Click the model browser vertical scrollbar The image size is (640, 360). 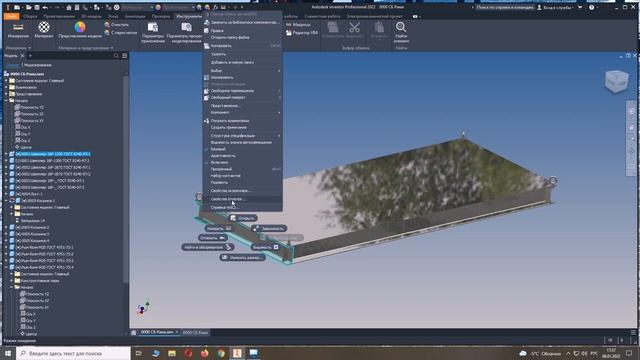click(126, 180)
